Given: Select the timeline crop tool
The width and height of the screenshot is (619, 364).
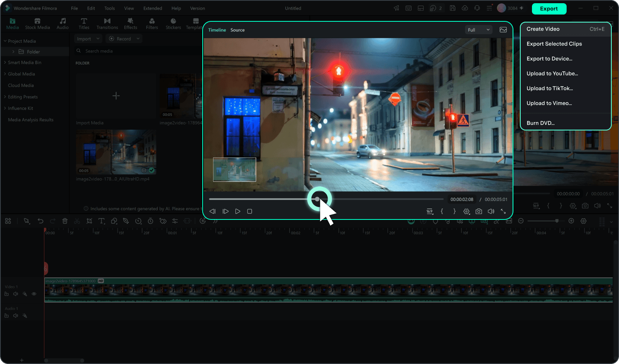Looking at the screenshot, I should [89, 221].
